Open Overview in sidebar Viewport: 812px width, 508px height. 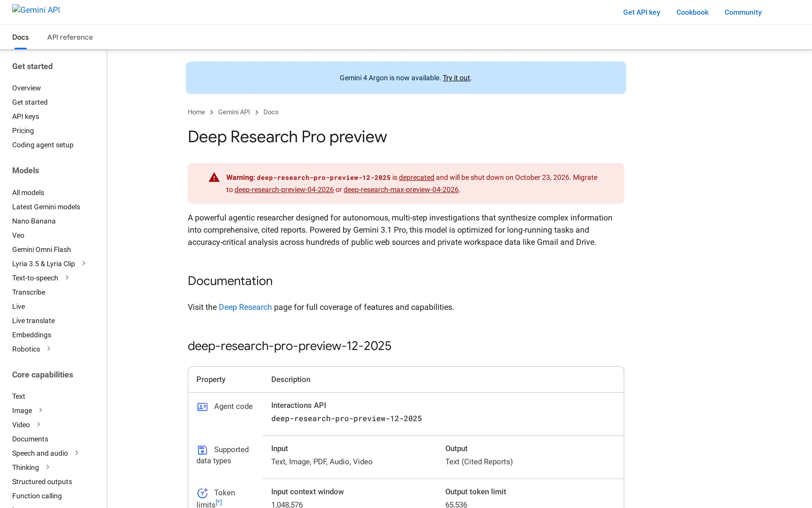[x=26, y=88]
